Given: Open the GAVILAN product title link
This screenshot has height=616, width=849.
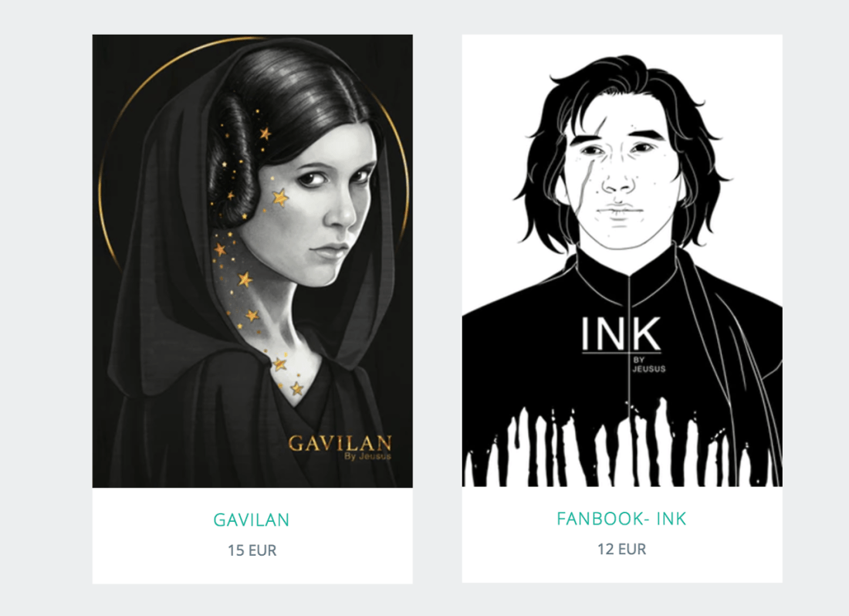Looking at the screenshot, I should point(252,520).
